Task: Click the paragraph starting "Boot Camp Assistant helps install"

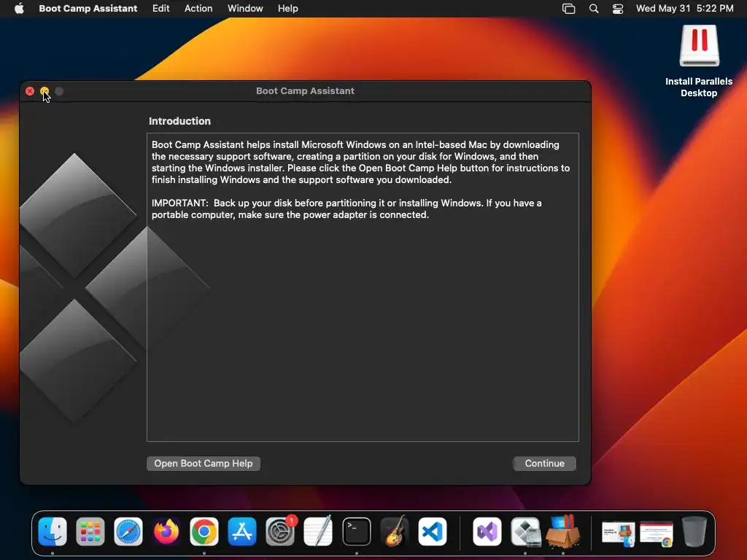Action: tap(360, 162)
